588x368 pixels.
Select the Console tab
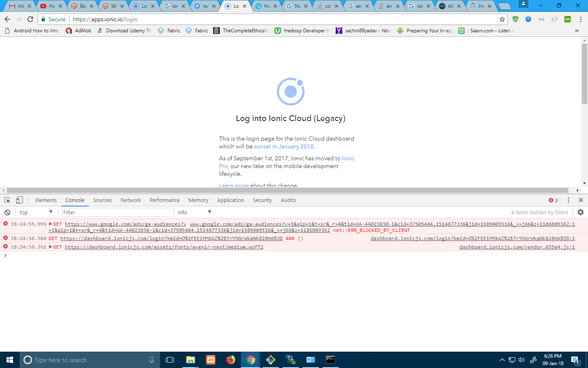pyautogui.click(x=75, y=200)
